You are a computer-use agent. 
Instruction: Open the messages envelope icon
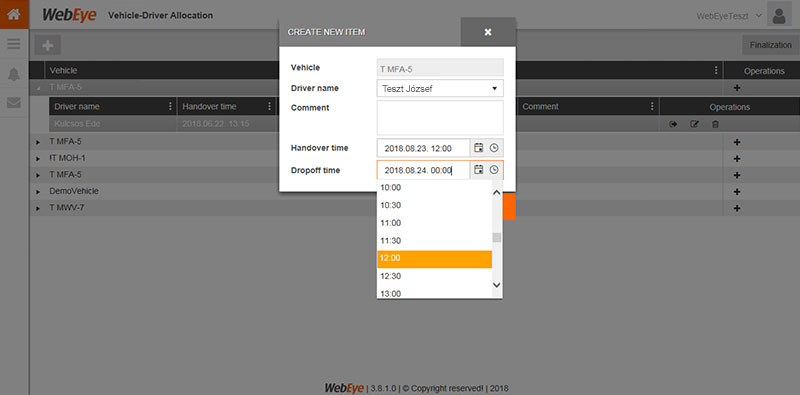tap(14, 103)
